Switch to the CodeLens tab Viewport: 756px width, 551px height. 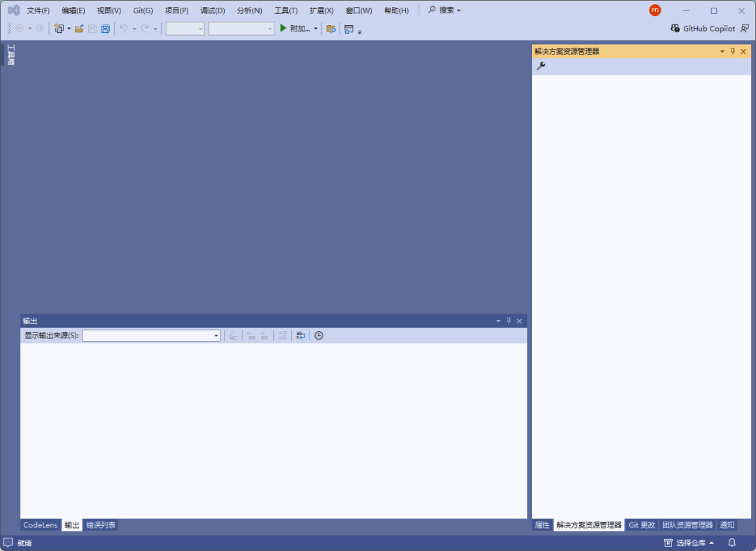click(41, 525)
